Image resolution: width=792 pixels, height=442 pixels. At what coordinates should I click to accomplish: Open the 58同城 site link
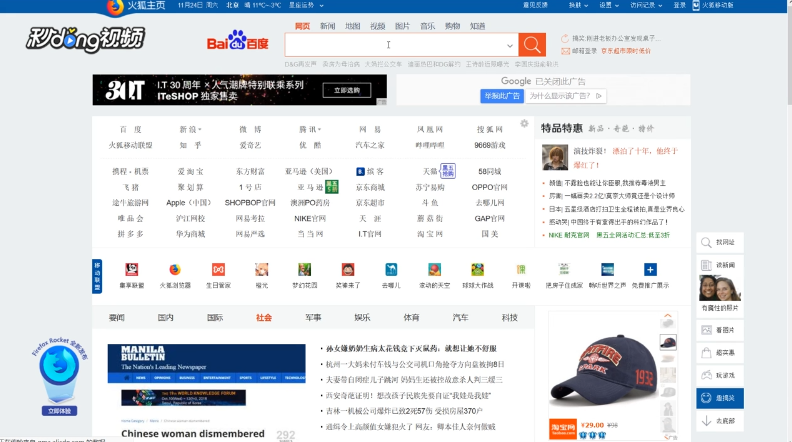pos(489,172)
